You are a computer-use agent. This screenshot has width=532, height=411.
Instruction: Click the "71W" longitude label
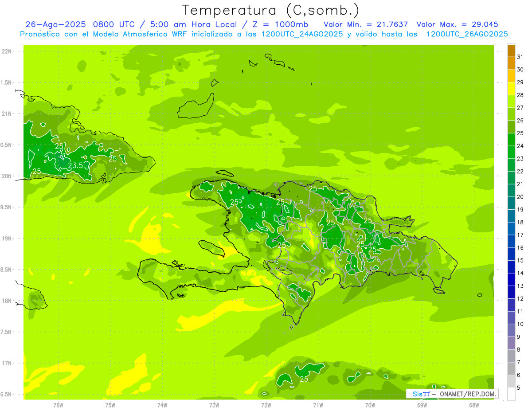pyautogui.click(x=318, y=405)
